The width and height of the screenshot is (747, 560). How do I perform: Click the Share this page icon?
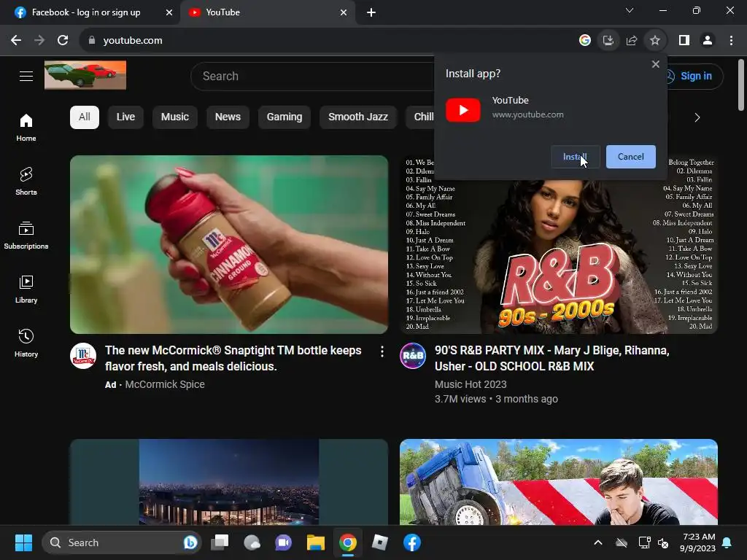(x=632, y=41)
